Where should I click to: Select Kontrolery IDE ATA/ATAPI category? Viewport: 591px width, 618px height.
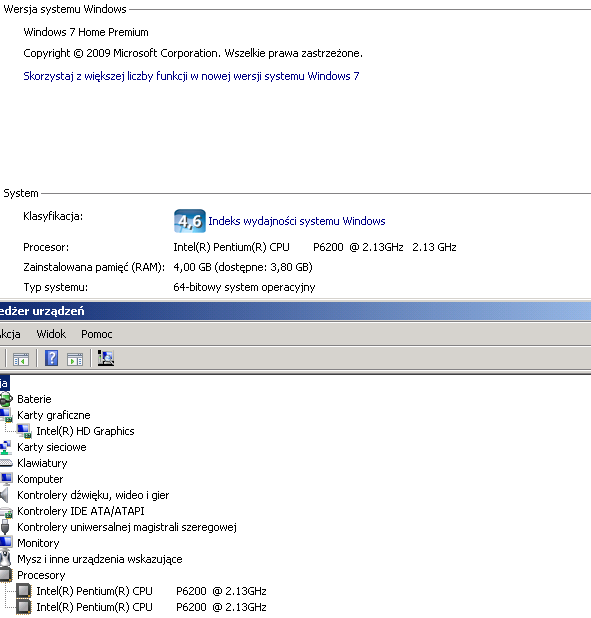(81, 511)
